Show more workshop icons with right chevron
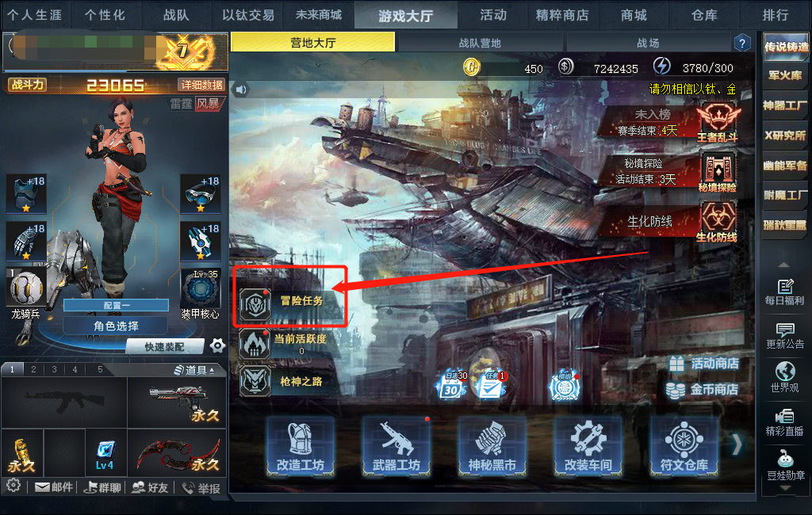This screenshot has width=812, height=515. coord(737,444)
